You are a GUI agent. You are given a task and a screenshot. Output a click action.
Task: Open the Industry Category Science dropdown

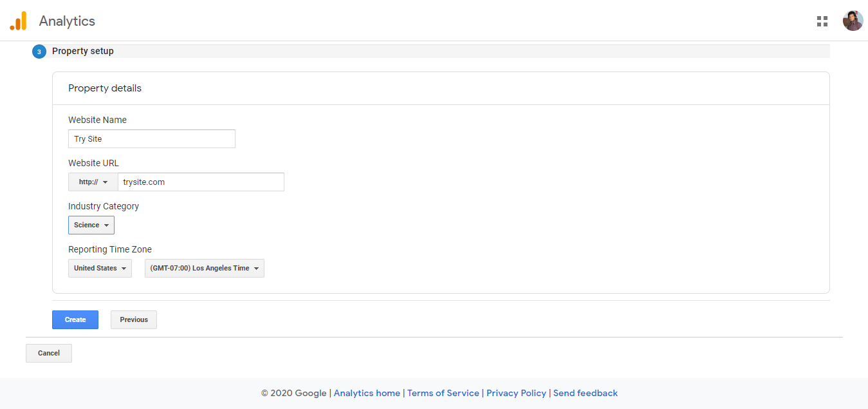[91, 225]
